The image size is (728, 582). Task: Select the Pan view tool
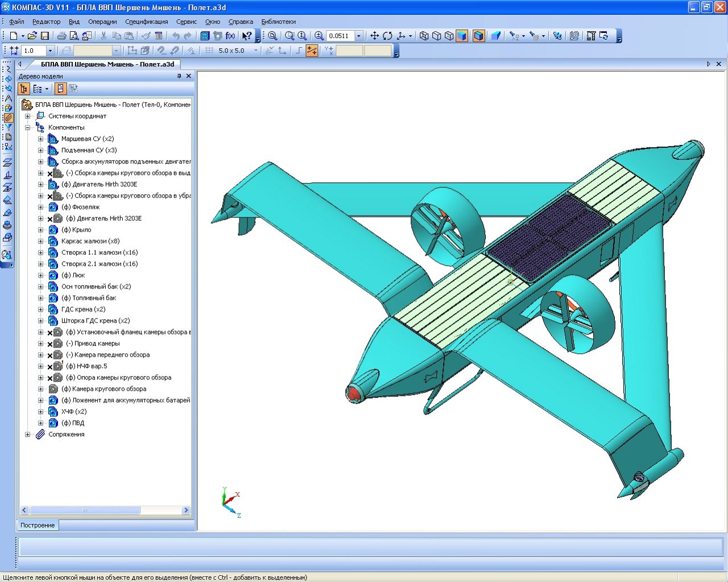click(x=374, y=36)
